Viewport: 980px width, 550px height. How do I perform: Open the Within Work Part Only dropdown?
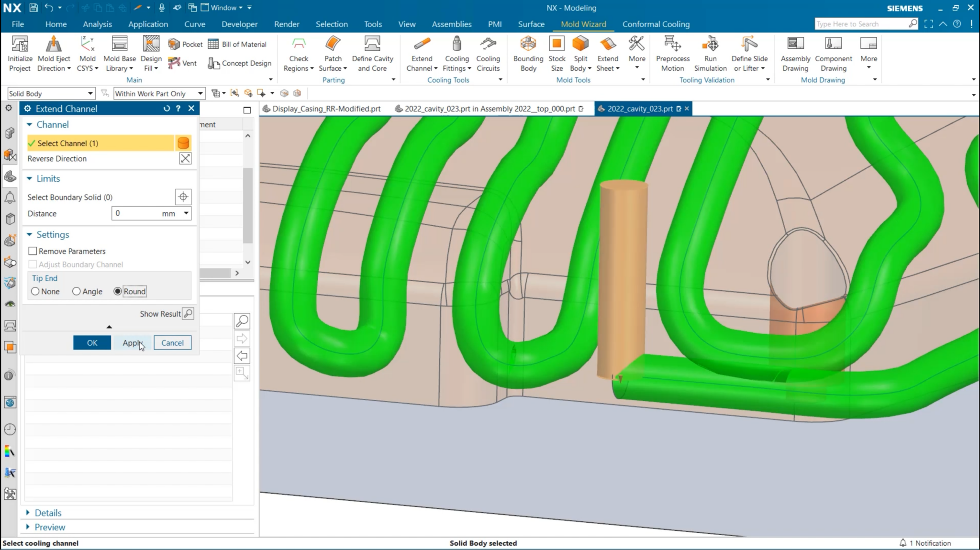(x=200, y=93)
